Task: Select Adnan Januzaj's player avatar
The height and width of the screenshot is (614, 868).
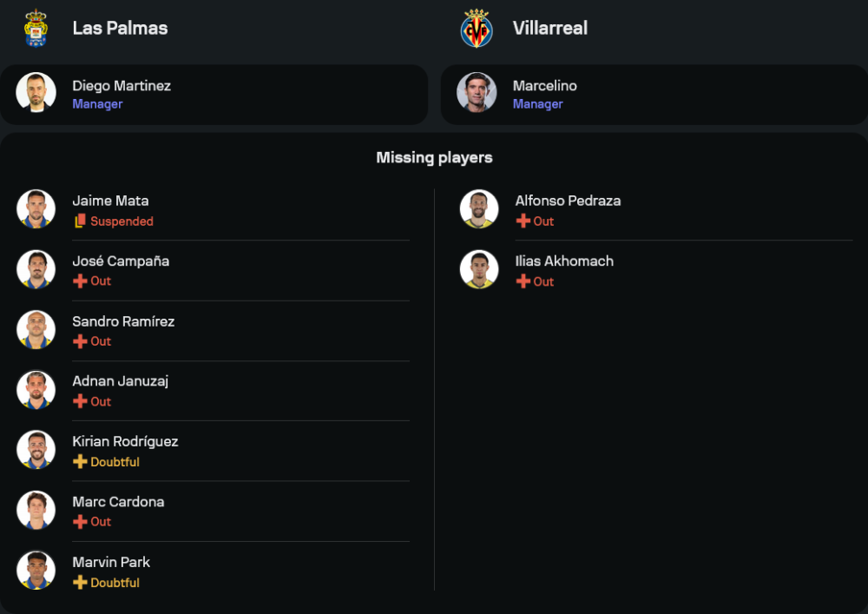Action: [x=36, y=390]
